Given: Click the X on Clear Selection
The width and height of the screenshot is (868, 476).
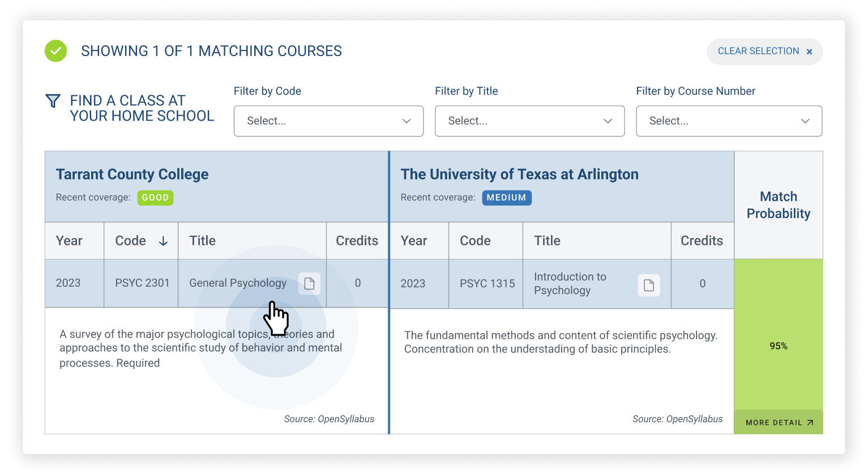Looking at the screenshot, I should pos(809,51).
